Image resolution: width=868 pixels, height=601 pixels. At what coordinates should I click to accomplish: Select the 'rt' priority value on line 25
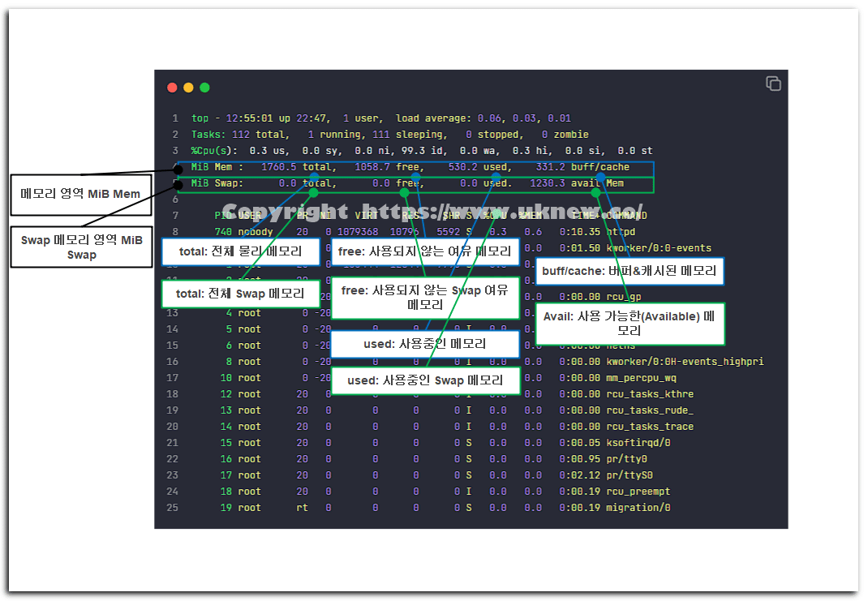pos(303,508)
